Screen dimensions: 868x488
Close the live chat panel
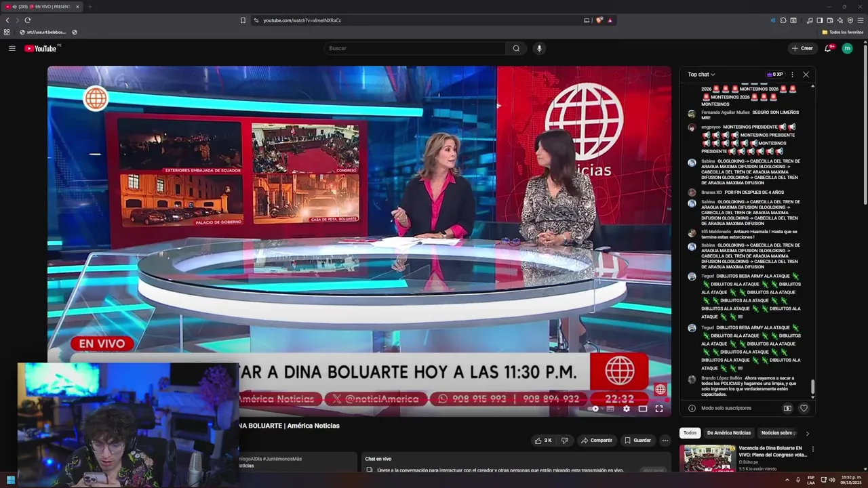[x=806, y=75]
